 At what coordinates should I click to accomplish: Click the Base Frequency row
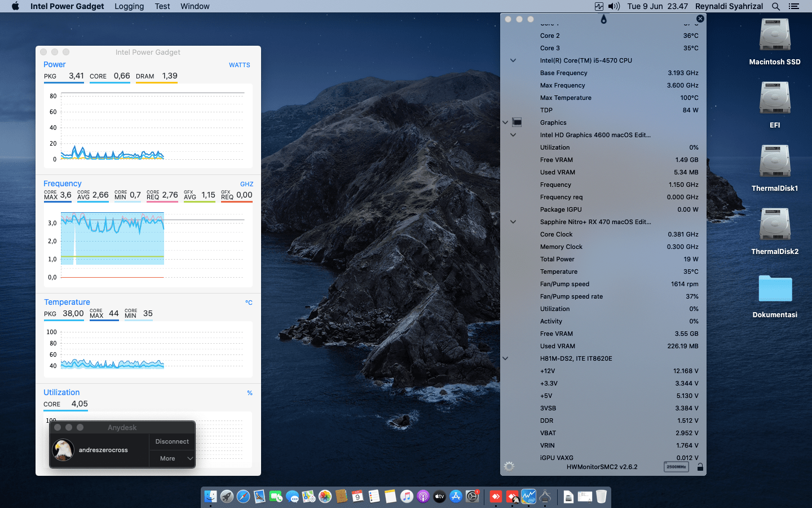tap(603, 73)
